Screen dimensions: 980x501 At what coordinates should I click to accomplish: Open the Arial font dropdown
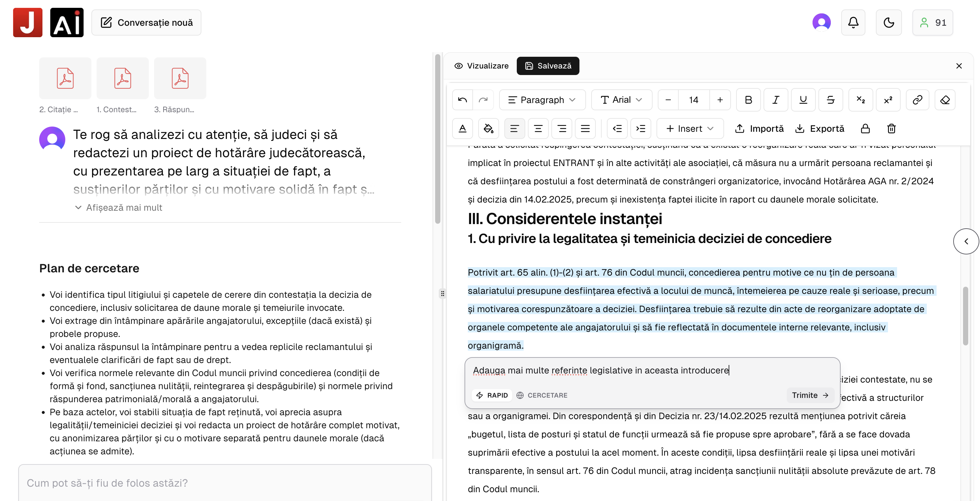[621, 99]
